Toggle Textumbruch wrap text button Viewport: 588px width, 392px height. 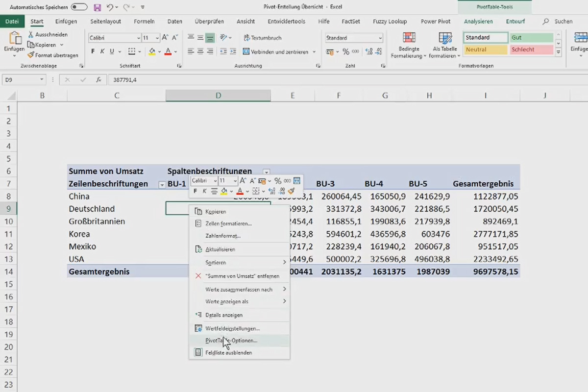(x=263, y=38)
